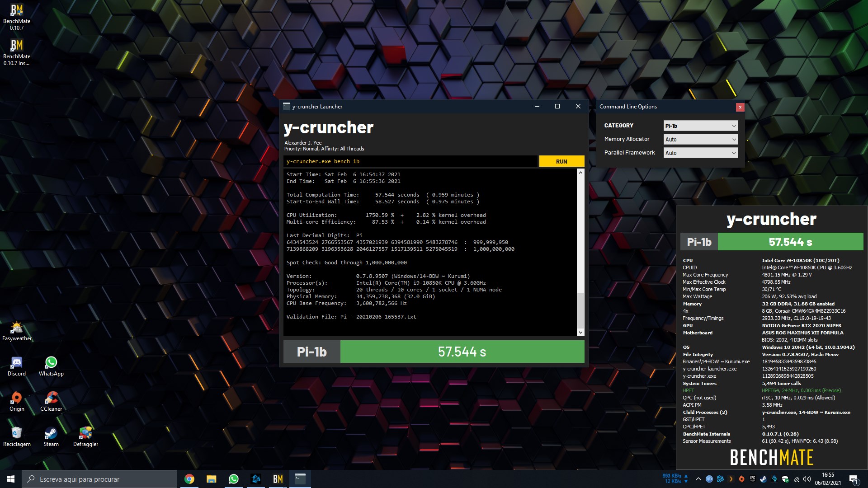This screenshot has height=488, width=868.
Task: Open the Steam desktop icon
Action: 51,437
